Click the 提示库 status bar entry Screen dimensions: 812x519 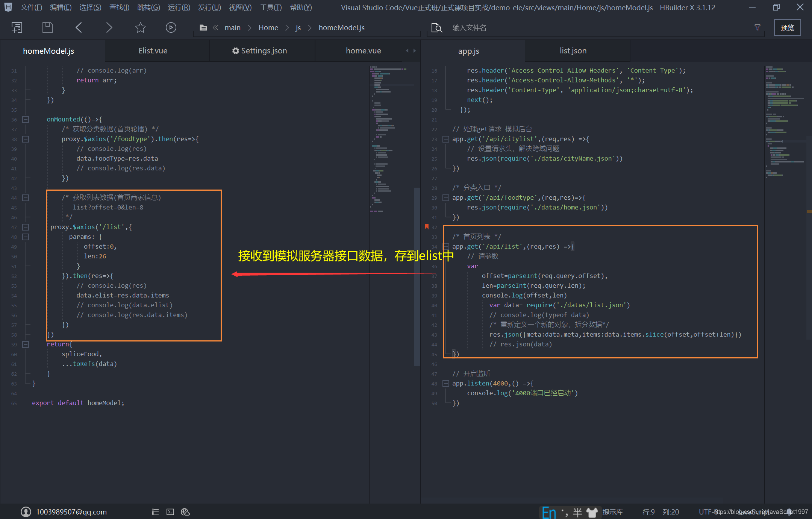(613, 512)
